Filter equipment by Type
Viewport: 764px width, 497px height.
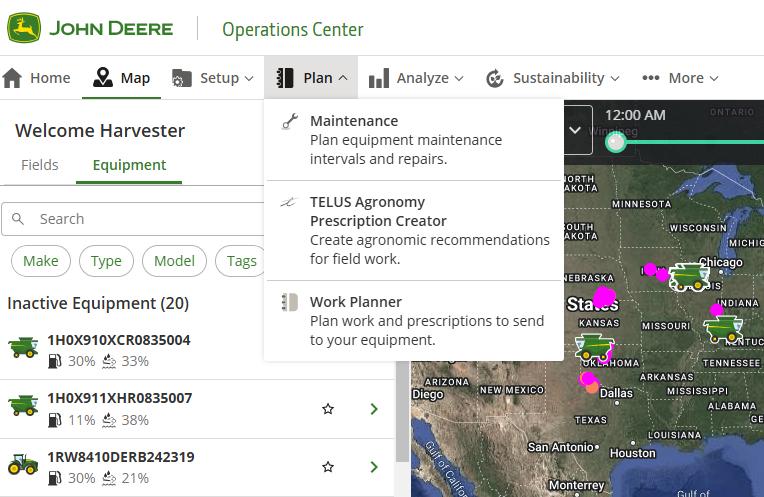click(106, 261)
